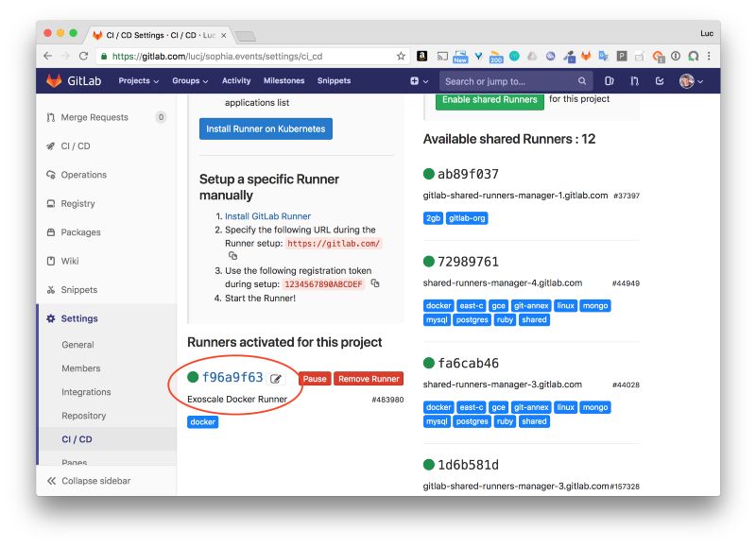Image resolution: width=756 pixels, height=547 pixels.
Task: Select Integrations under Settings
Action: click(86, 392)
